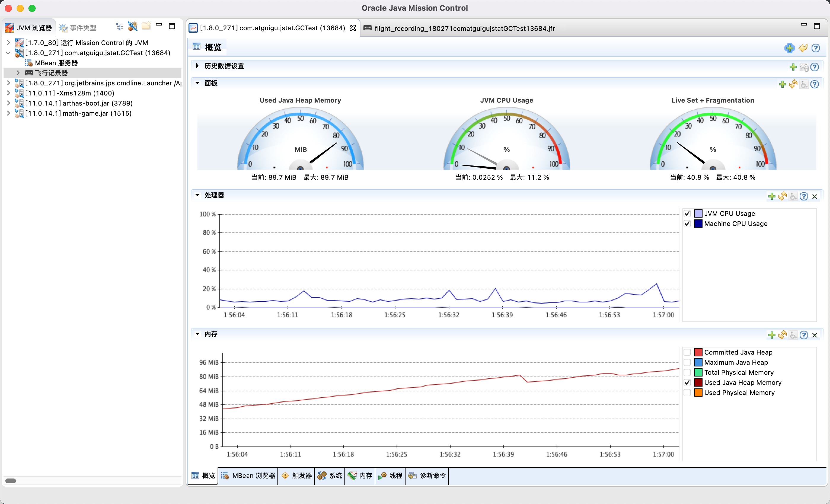Click refresh arrows in 处理器 section header
Viewport: 830px width, 504px height.
(783, 196)
